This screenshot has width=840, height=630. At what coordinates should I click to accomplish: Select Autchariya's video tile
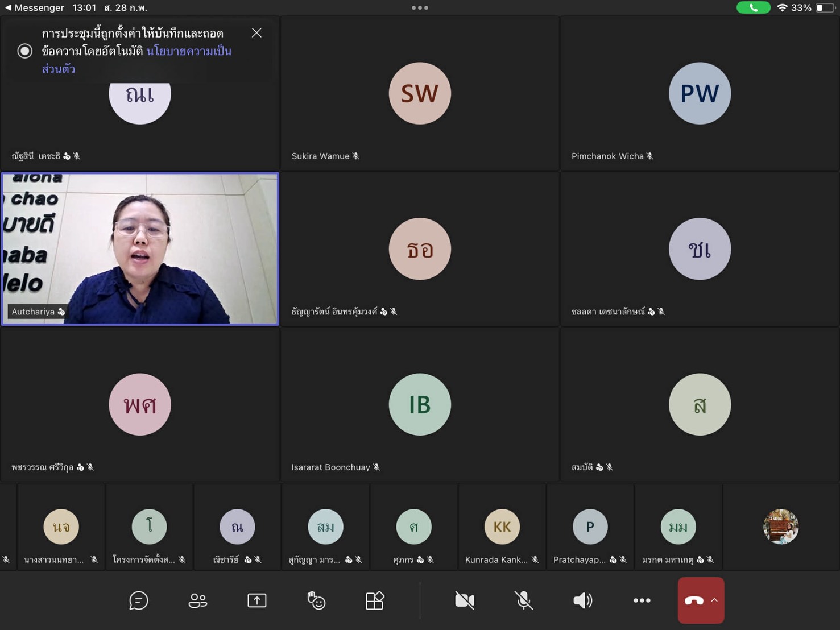click(x=140, y=249)
